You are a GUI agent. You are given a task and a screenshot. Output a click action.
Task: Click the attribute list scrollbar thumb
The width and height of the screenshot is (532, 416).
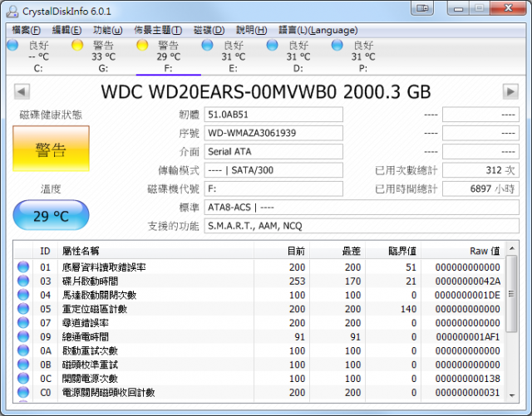coord(512,294)
